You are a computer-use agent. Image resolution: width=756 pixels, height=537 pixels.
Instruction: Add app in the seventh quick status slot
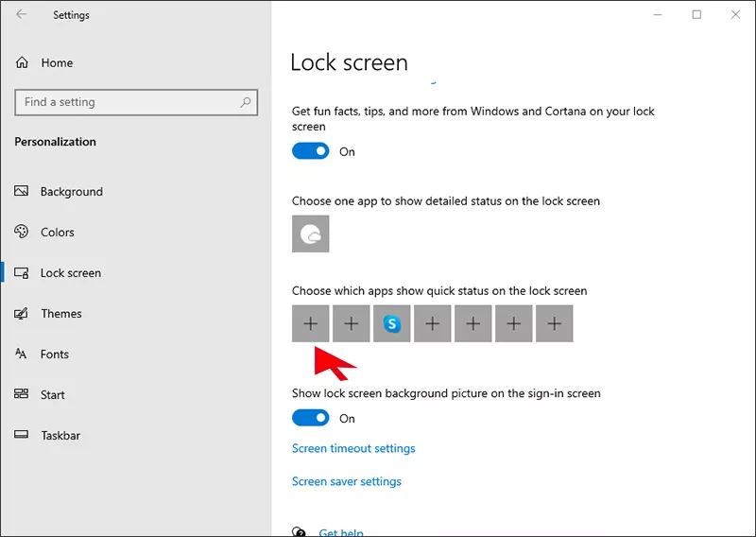click(x=555, y=323)
